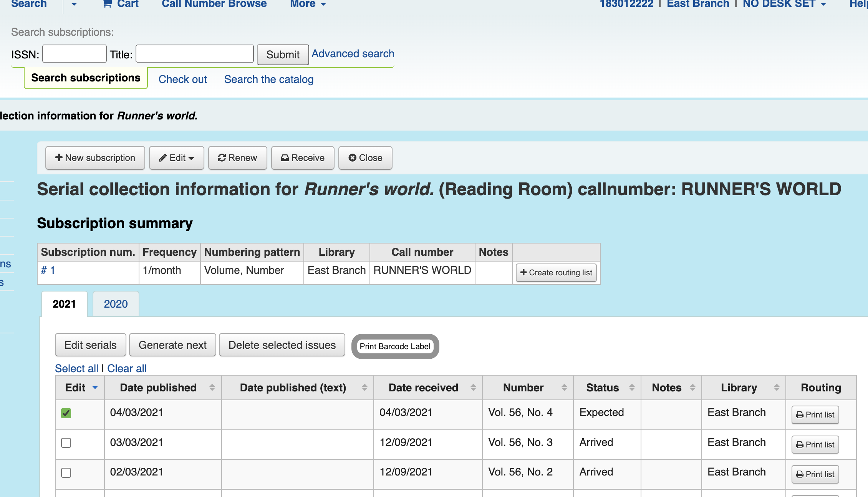This screenshot has width=868, height=497.
Task: Open the NO DESK SET user dropdown
Action: pos(784,4)
